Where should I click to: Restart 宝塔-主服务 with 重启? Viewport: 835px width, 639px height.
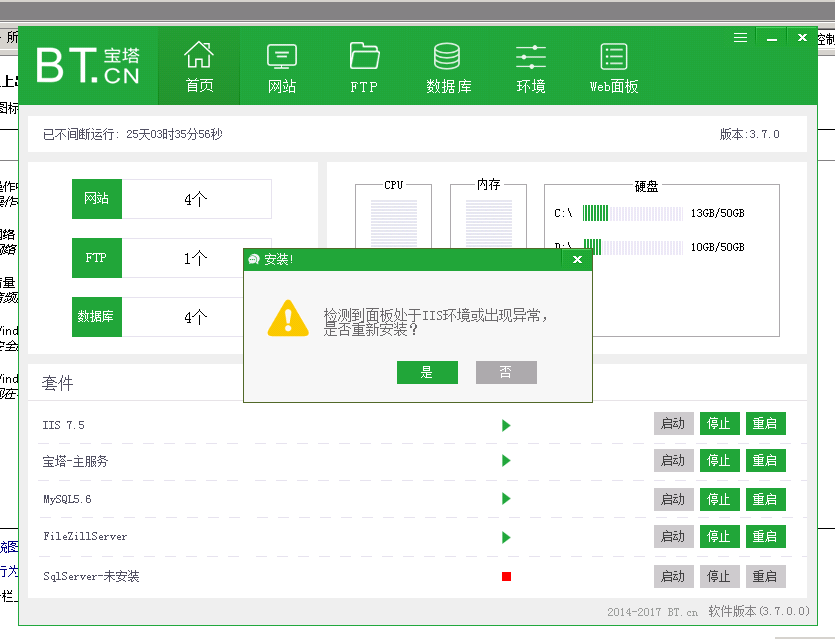765,461
